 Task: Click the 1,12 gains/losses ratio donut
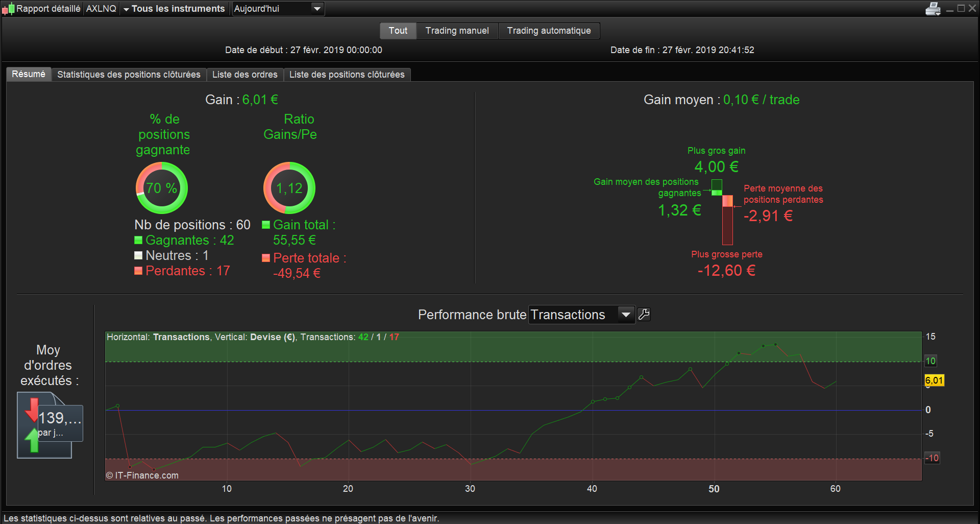(289, 188)
